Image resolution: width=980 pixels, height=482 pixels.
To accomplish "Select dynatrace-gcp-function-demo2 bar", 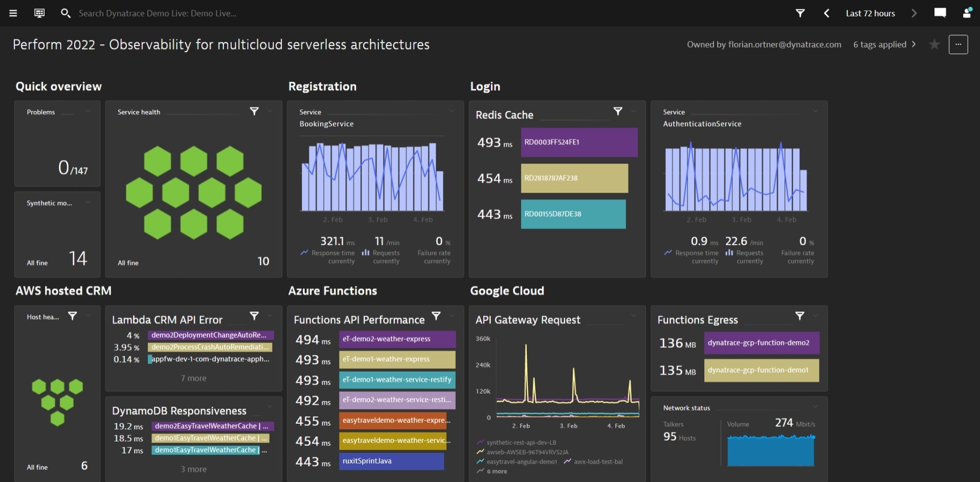I will click(x=762, y=343).
